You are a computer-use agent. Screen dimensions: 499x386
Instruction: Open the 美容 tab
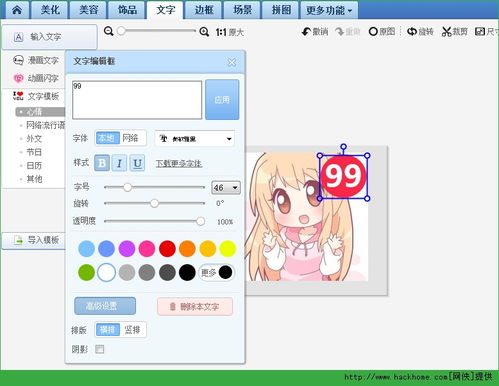pyautogui.click(x=88, y=10)
